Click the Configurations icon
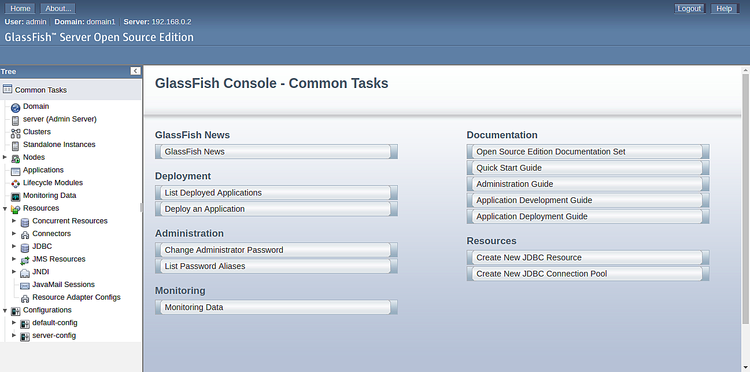Image resolution: width=750 pixels, height=372 pixels. (x=15, y=311)
